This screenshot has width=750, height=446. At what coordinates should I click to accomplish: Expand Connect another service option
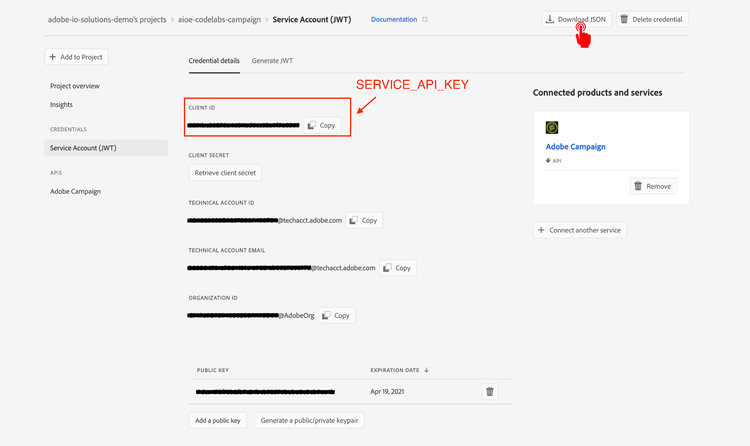click(580, 230)
